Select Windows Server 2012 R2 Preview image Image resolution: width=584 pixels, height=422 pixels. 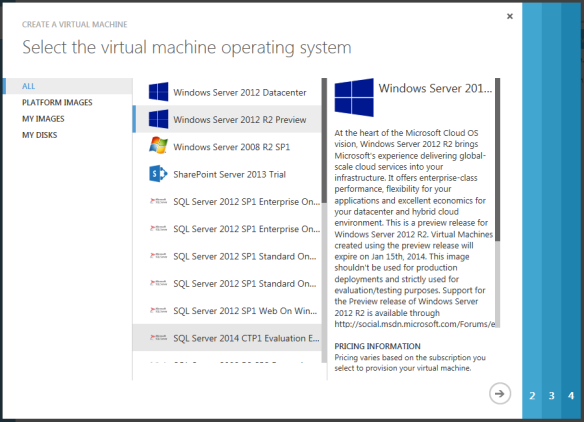(x=227, y=119)
